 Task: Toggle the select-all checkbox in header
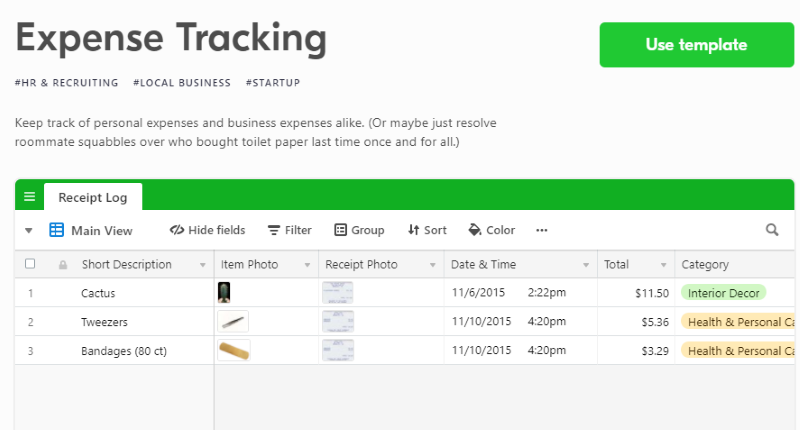[30, 264]
